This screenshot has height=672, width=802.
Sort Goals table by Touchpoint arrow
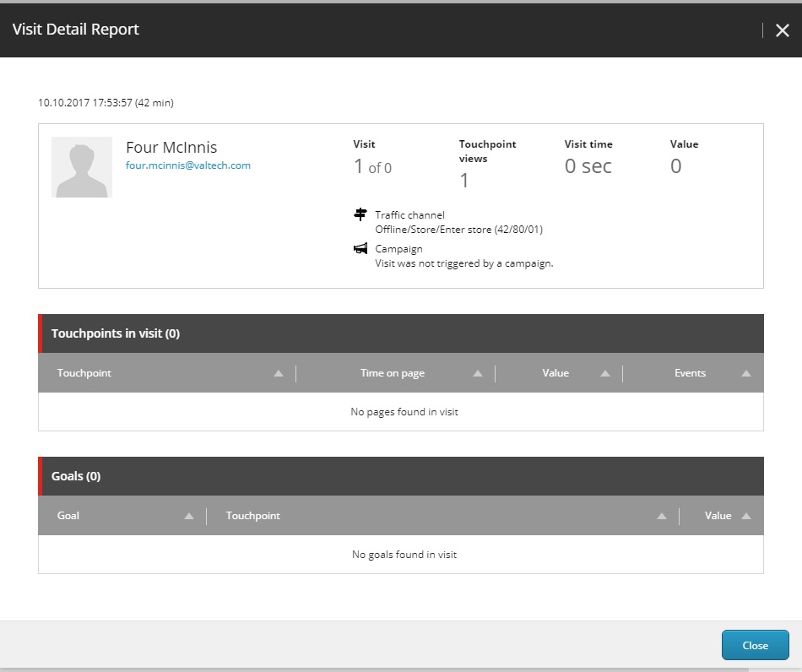click(662, 516)
